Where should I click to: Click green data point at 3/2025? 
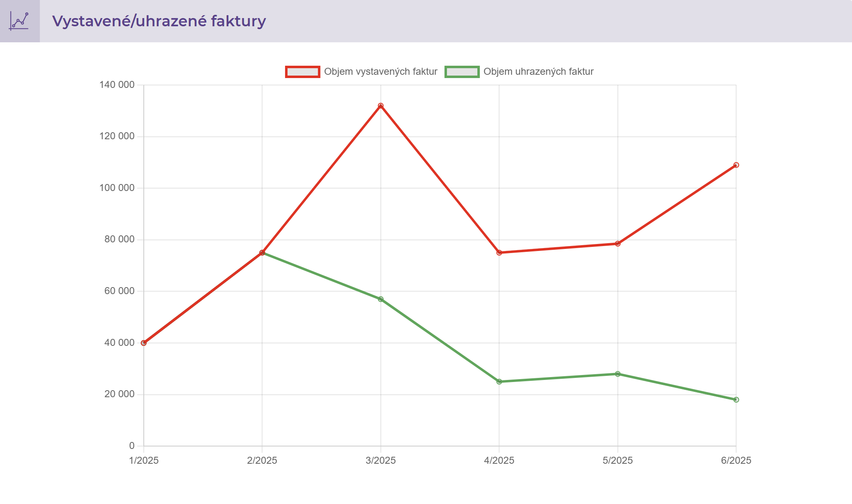click(x=381, y=299)
